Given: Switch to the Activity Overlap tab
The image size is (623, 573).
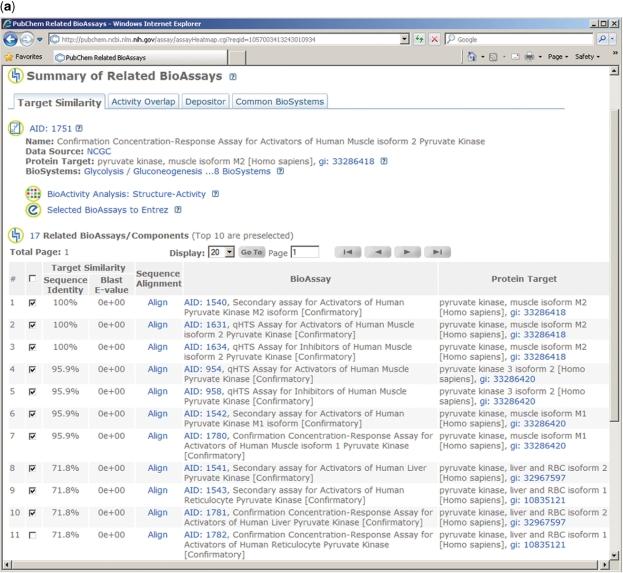Looking at the screenshot, I should click(143, 101).
